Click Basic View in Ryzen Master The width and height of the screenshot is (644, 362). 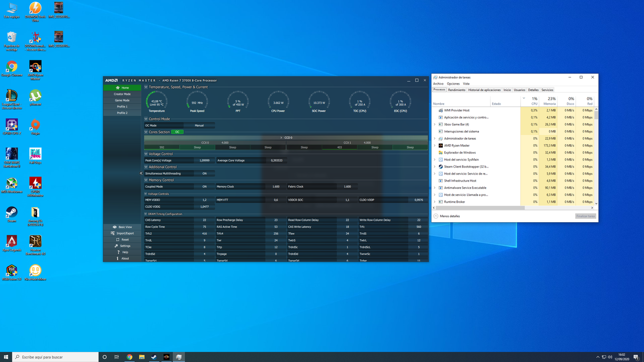pyautogui.click(x=122, y=227)
